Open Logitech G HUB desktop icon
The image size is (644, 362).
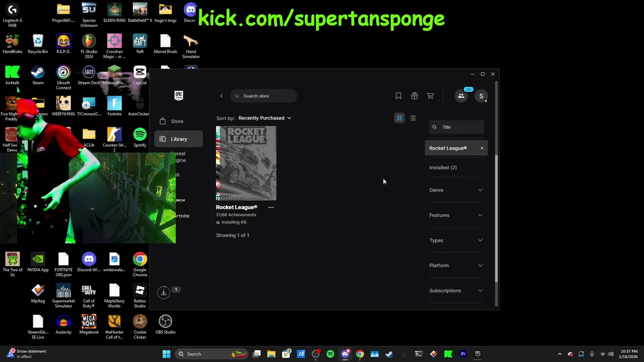[12, 15]
